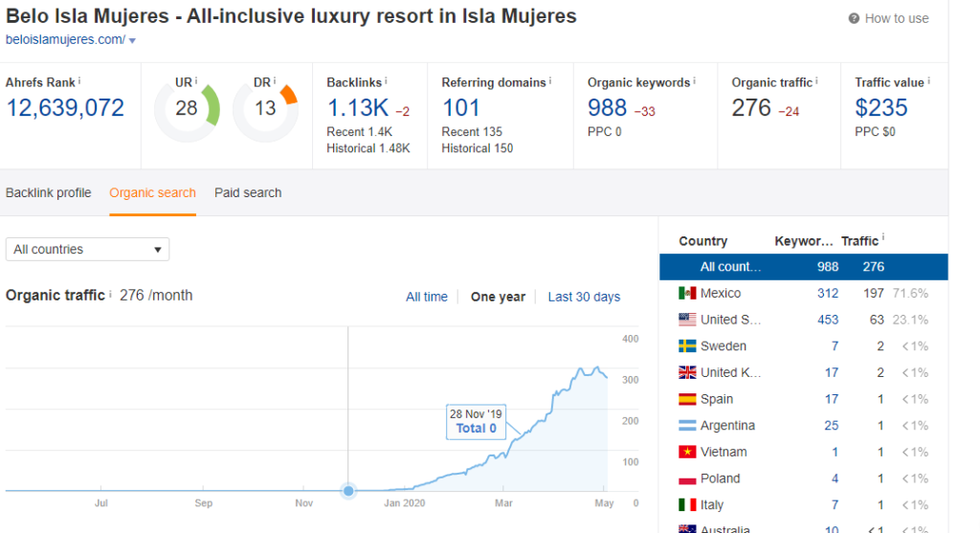Image resolution: width=980 pixels, height=533 pixels.
Task: Click the 28 Nov '19 chart marker dot
Action: click(x=348, y=491)
